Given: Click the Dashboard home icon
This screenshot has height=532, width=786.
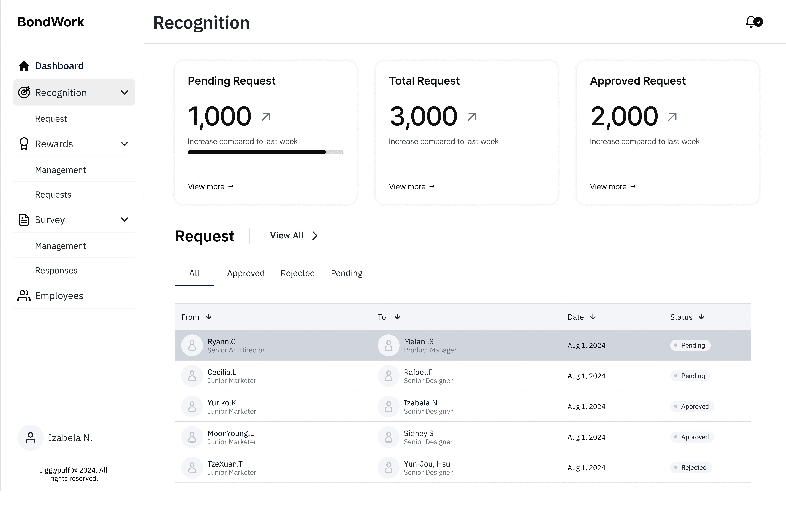Looking at the screenshot, I should 24,66.
